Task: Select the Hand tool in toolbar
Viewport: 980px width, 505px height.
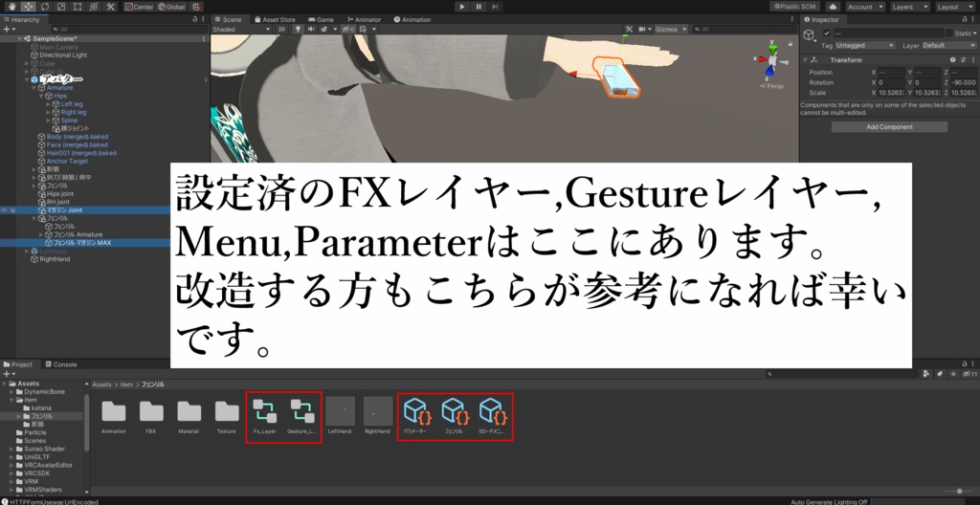Action: (x=11, y=7)
